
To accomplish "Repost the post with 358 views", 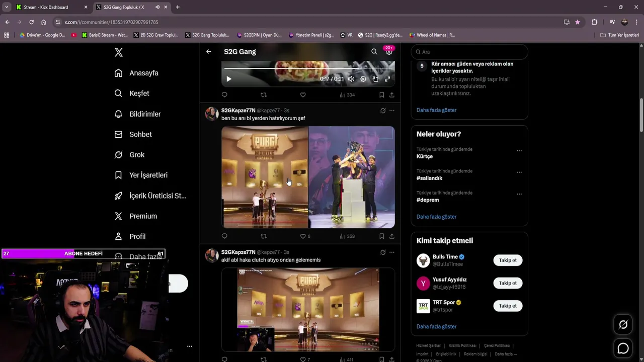I will pos(264,236).
